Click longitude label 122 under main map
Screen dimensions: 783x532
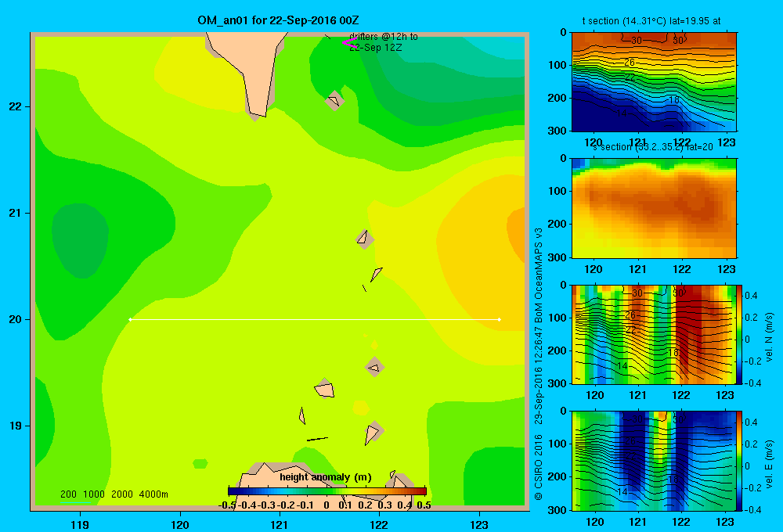379,524
